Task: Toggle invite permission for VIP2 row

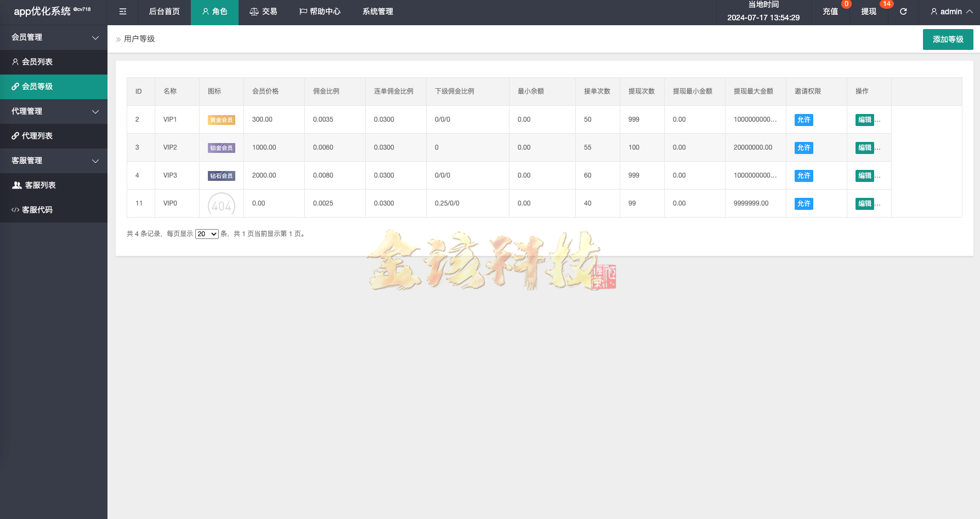Action: pyautogui.click(x=803, y=147)
